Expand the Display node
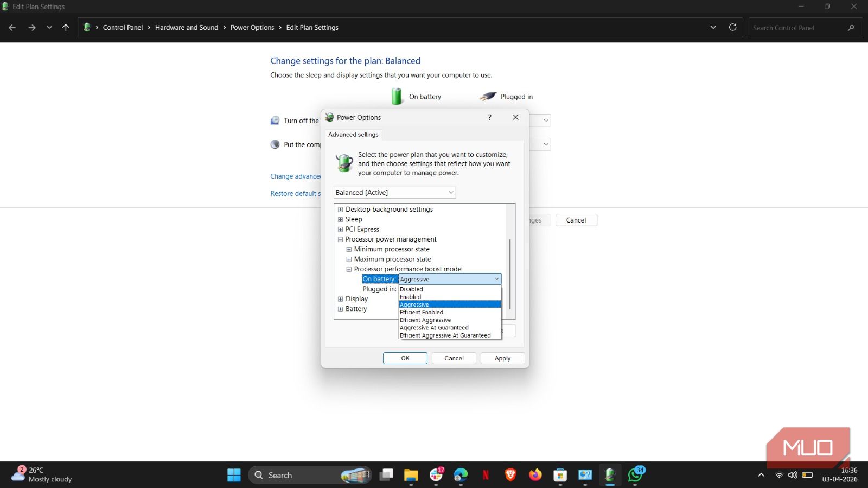 click(340, 299)
